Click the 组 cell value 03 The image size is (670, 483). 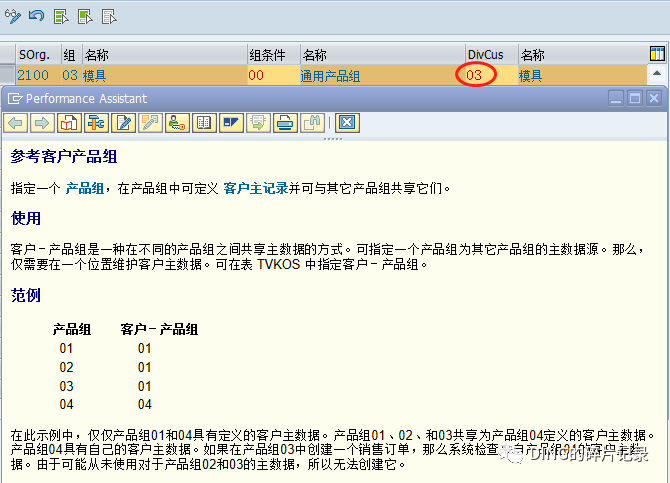coord(70,75)
